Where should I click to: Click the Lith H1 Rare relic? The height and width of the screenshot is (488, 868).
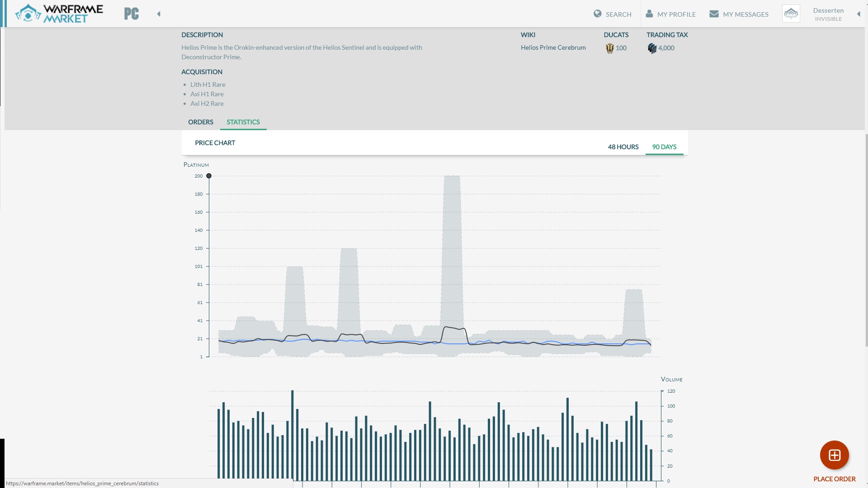[x=208, y=84]
